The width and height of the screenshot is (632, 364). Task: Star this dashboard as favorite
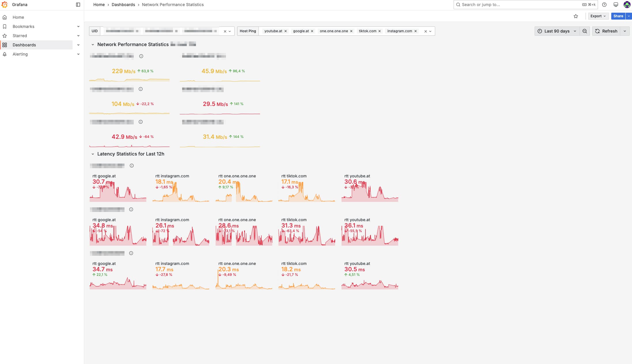click(576, 16)
